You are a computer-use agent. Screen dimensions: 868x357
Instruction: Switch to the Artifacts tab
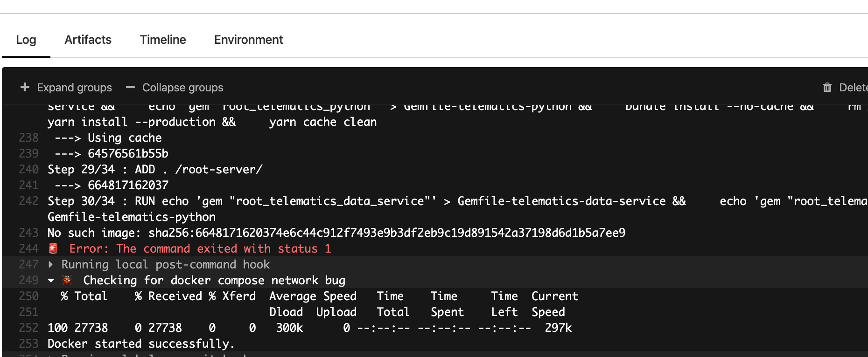click(x=88, y=40)
